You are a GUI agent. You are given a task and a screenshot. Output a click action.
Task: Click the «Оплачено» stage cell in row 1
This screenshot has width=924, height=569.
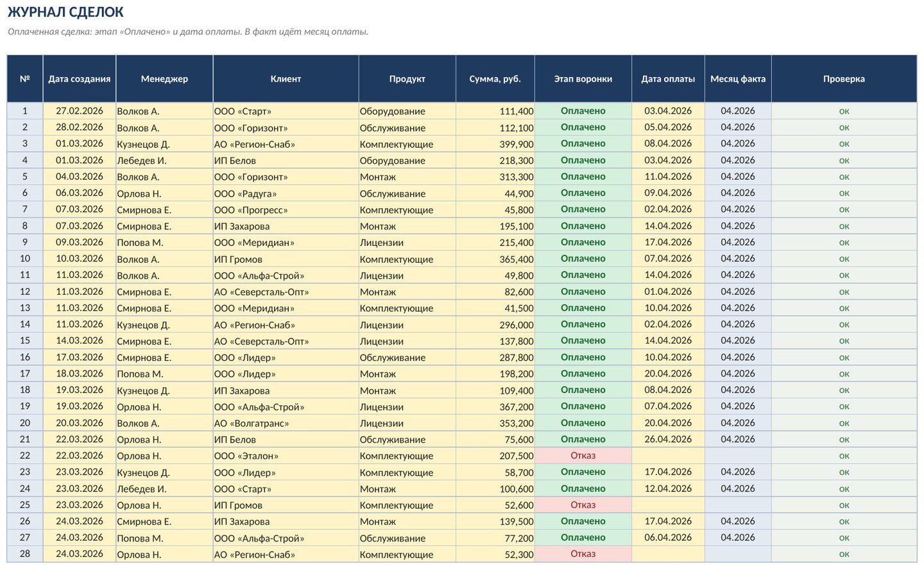coord(583,111)
